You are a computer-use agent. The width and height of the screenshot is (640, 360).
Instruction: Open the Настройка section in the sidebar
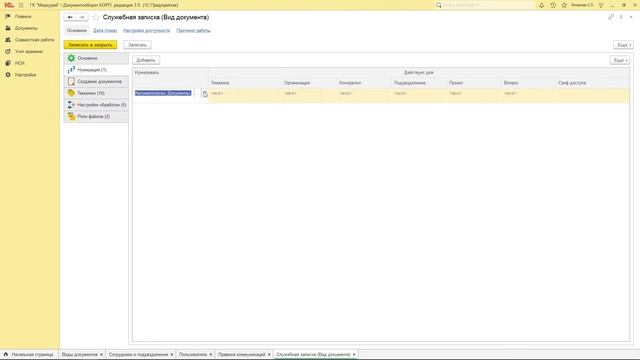point(25,75)
